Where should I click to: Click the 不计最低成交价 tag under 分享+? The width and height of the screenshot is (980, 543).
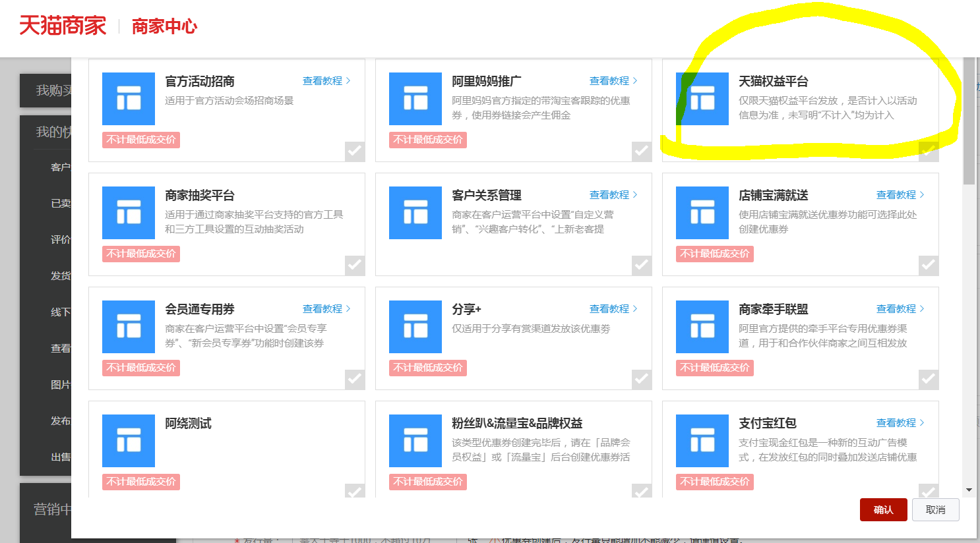pyautogui.click(x=428, y=368)
